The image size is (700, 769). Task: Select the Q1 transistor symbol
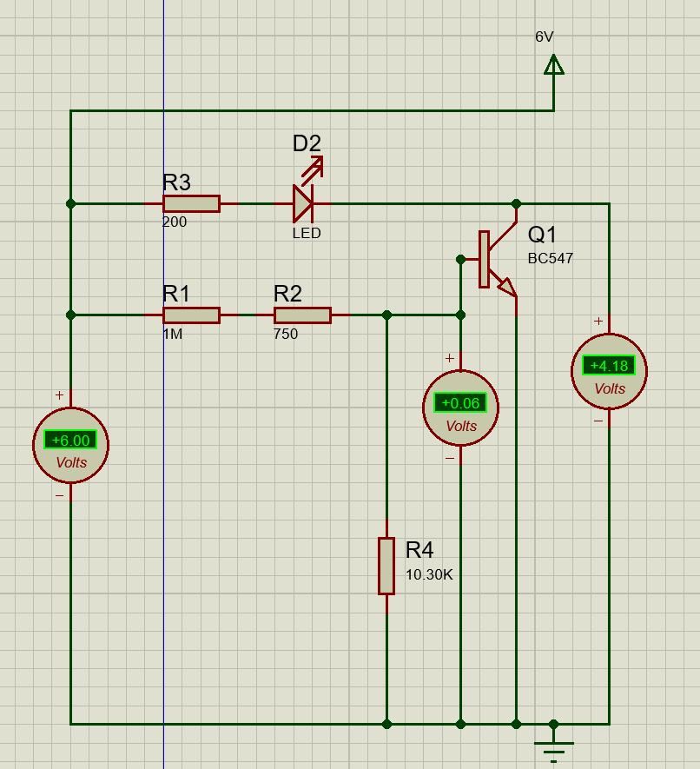(492, 261)
